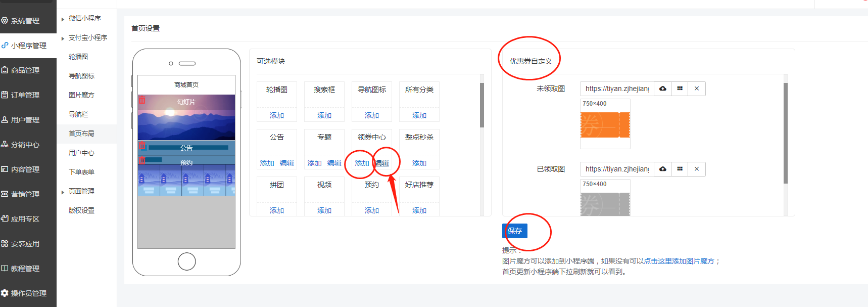
Task: Open 商品管理 in the left sidebar
Action: 25,70
